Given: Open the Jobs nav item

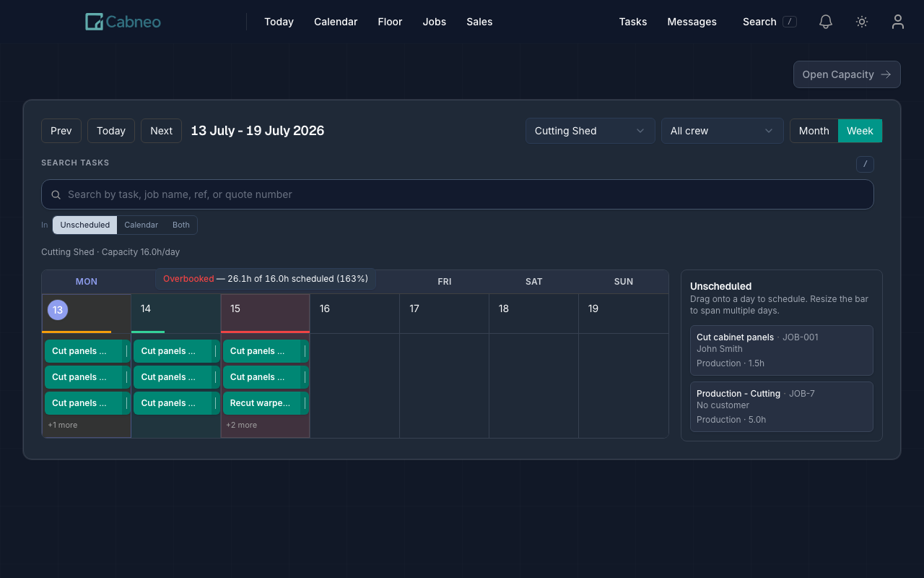Looking at the screenshot, I should tap(435, 22).
